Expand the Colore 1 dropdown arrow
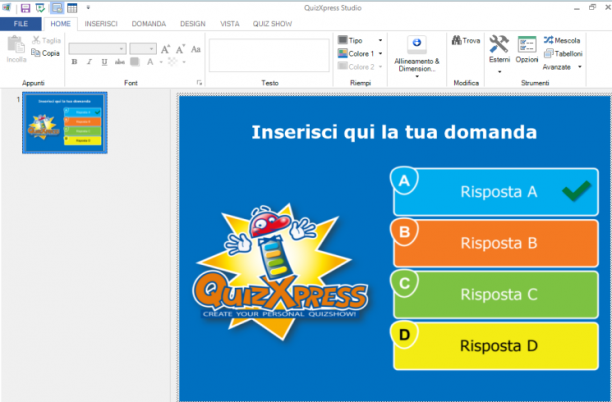The height and width of the screenshot is (402, 612). coord(381,53)
